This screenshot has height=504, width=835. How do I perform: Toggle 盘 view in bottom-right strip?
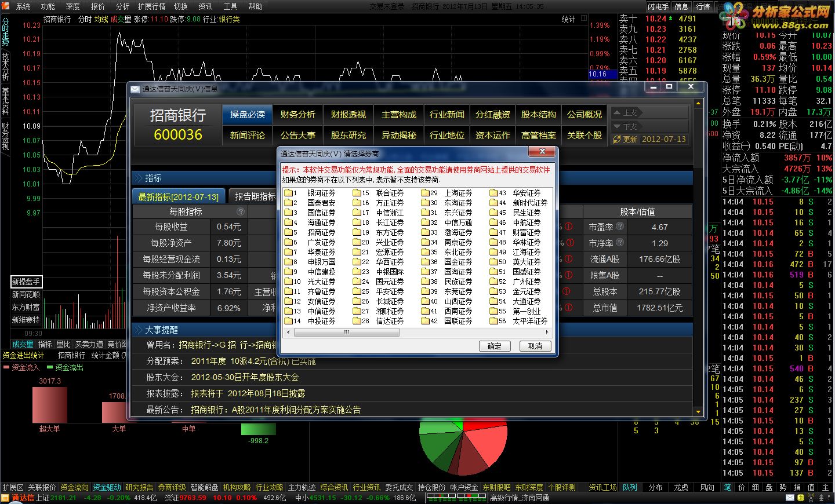[x=769, y=488]
